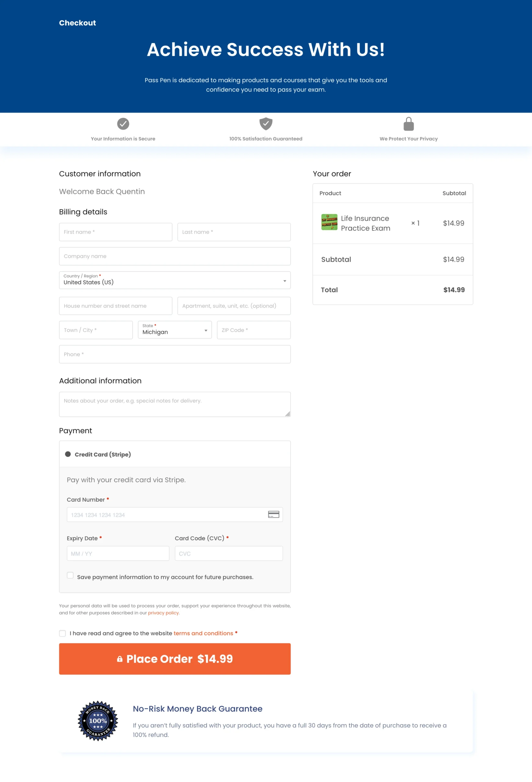The height and width of the screenshot is (782, 532).
Task: Agree to the terms and conditions checkbox
Action: [x=63, y=633]
